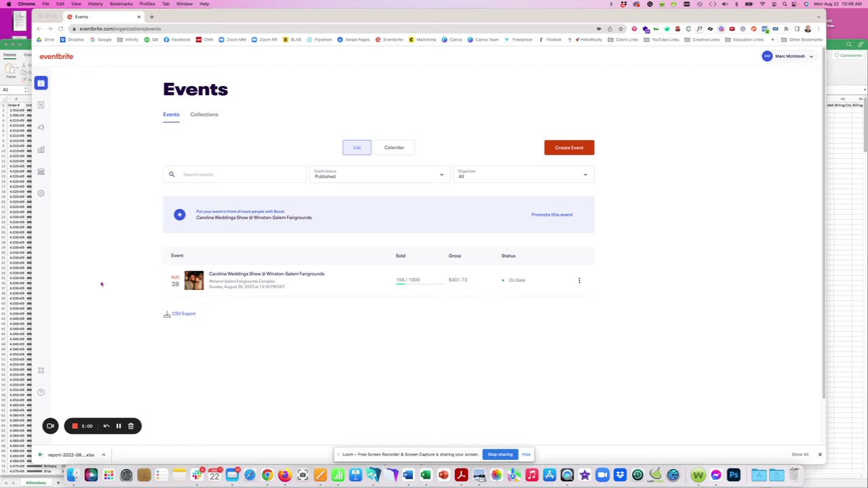Screen dimensions: 868x488
Task: Select Attendees sheet tab in Excel window
Action: tap(36, 483)
